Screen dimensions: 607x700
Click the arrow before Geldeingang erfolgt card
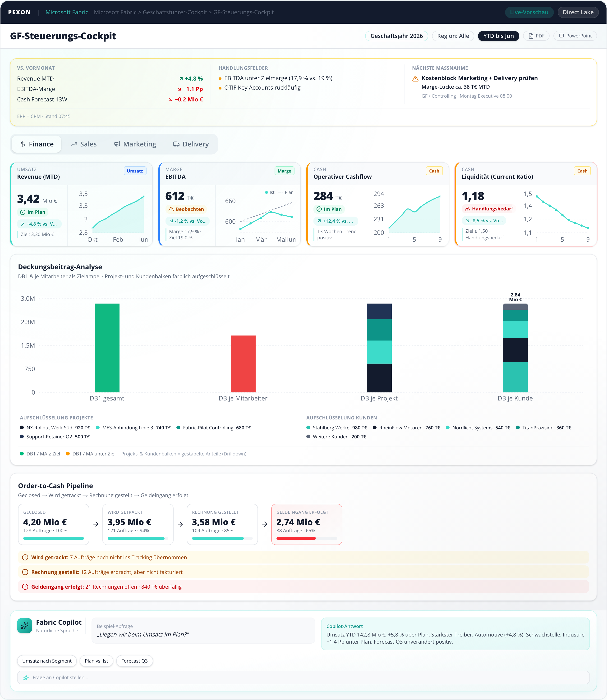pos(265,524)
